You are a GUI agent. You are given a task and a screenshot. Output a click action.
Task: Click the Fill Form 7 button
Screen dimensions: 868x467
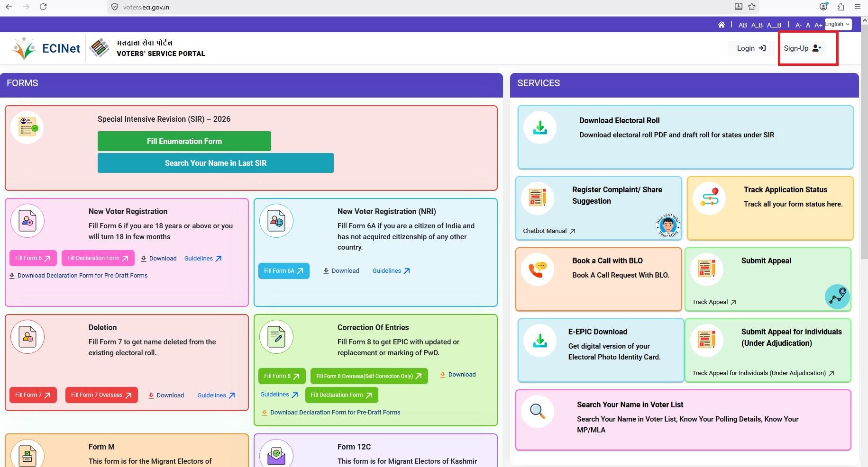tap(33, 395)
